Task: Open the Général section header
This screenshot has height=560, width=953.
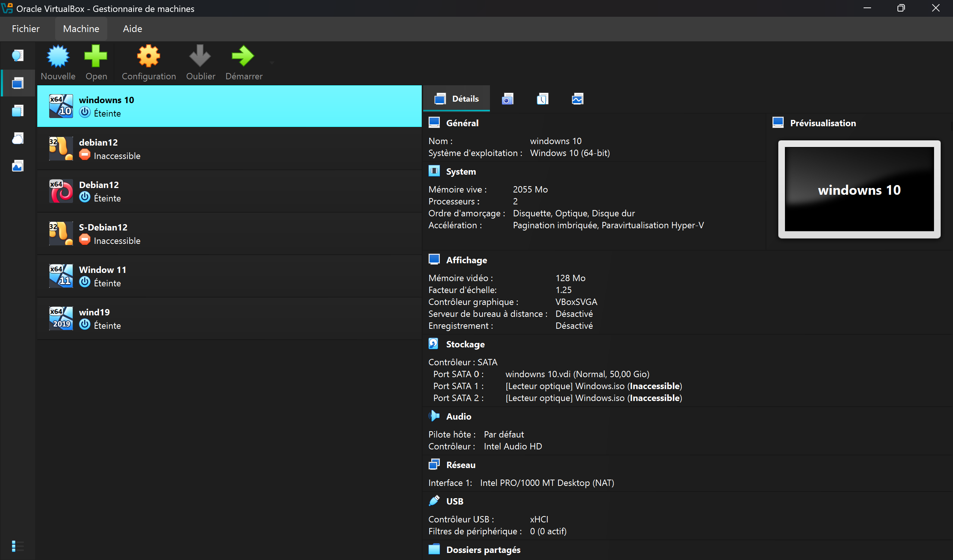Action: [462, 123]
